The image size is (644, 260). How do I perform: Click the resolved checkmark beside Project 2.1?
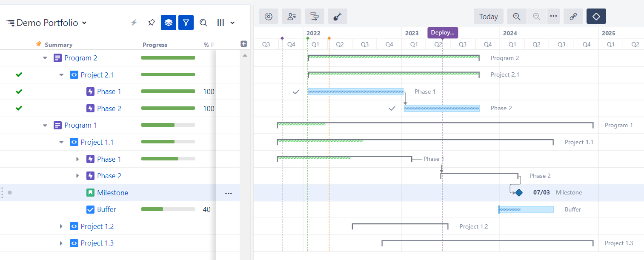coord(19,75)
